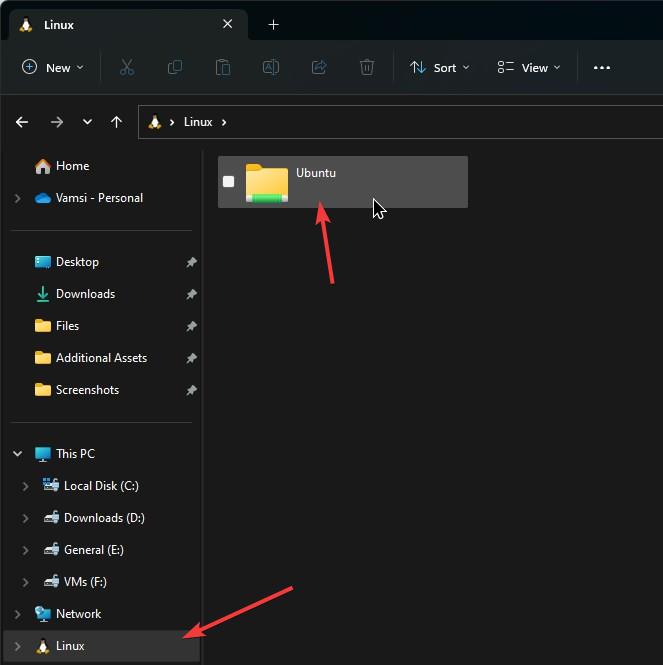This screenshot has height=665, width=663.
Task: Expand Downloads (D:) node
Action: pos(25,518)
